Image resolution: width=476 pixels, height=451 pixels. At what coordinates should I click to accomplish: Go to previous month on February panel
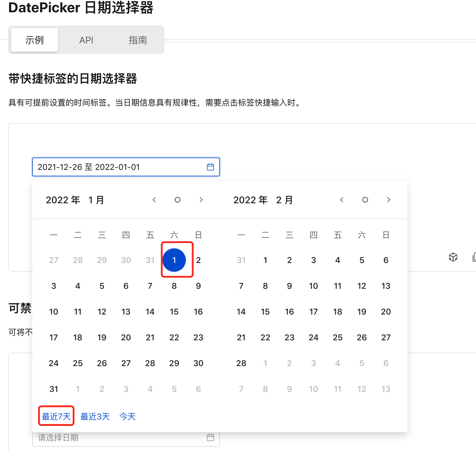[342, 200]
